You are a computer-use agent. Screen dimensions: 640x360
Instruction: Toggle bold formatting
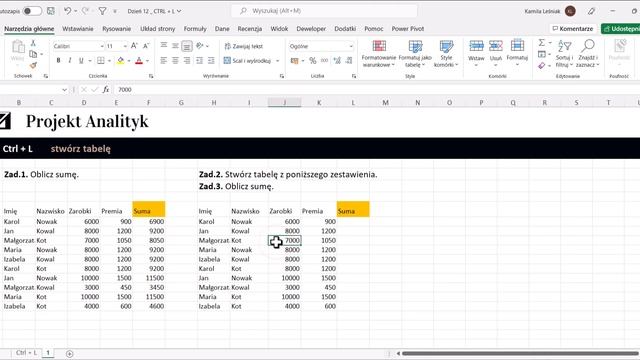(x=58, y=60)
